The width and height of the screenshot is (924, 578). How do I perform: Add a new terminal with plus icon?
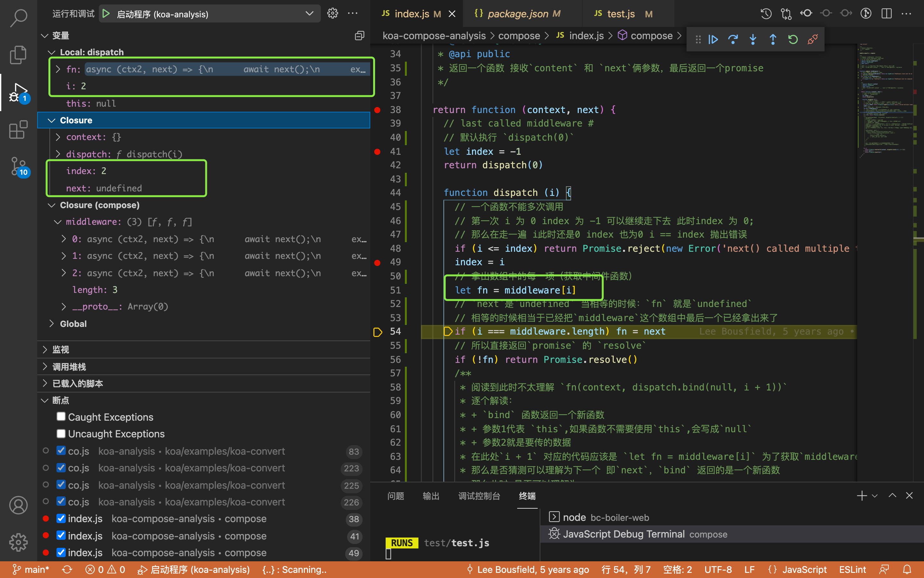point(862,496)
